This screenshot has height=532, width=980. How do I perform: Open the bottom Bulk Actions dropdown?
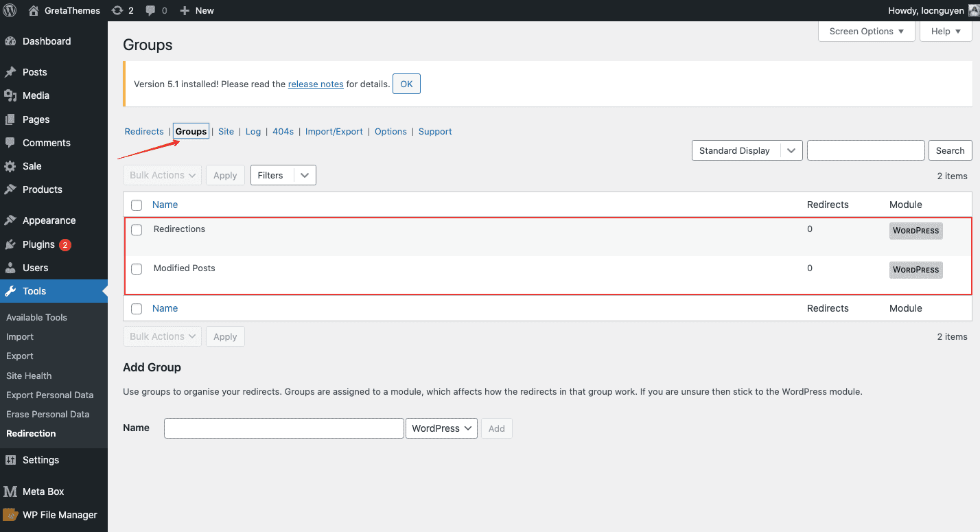[x=163, y=336]
